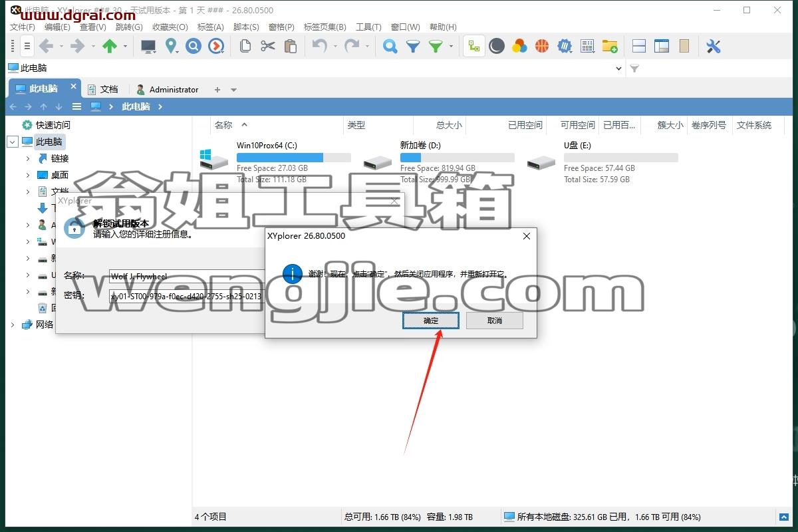Click the blue circular find icon
Image resolution: width=798 pixels, height=532 pixels.
[194, 46]
